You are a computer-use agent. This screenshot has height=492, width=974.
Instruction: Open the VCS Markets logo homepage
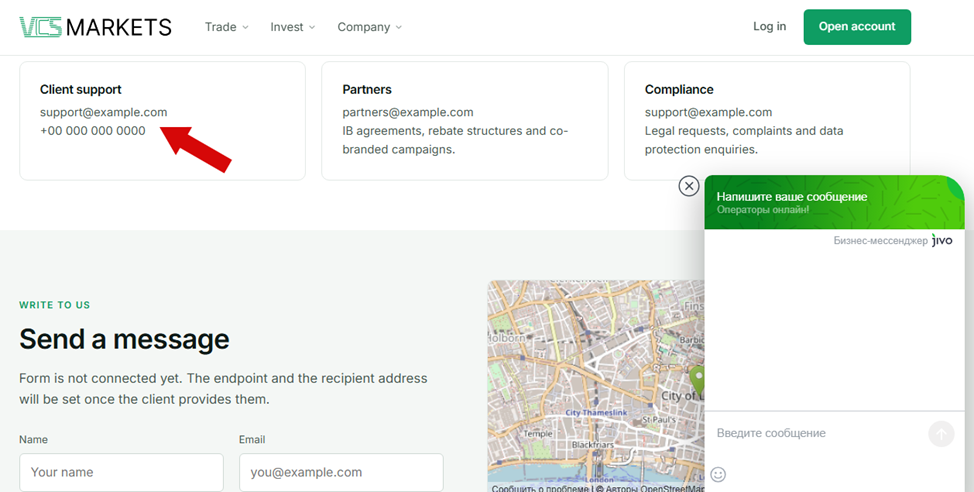pos(95,27)
